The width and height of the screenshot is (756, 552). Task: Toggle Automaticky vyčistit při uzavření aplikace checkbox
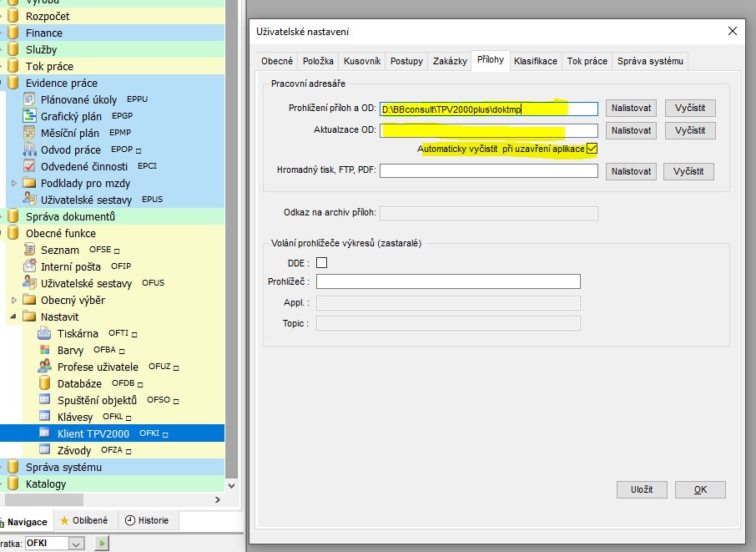click(x=592, y=149)
